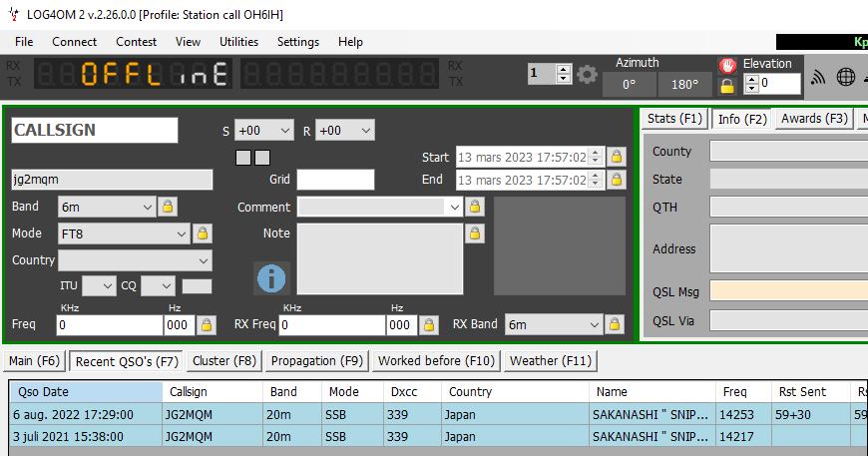
Task: Toggle the lock icon next to Band 6m
Action: point(168,207)
